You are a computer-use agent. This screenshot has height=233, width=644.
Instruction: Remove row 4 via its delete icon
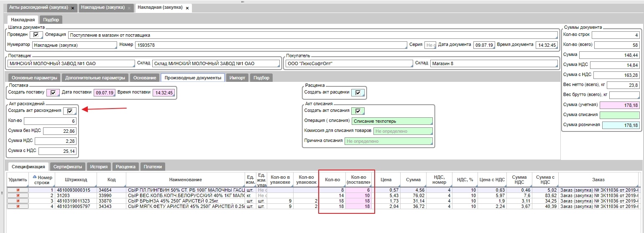click(18, 206)
